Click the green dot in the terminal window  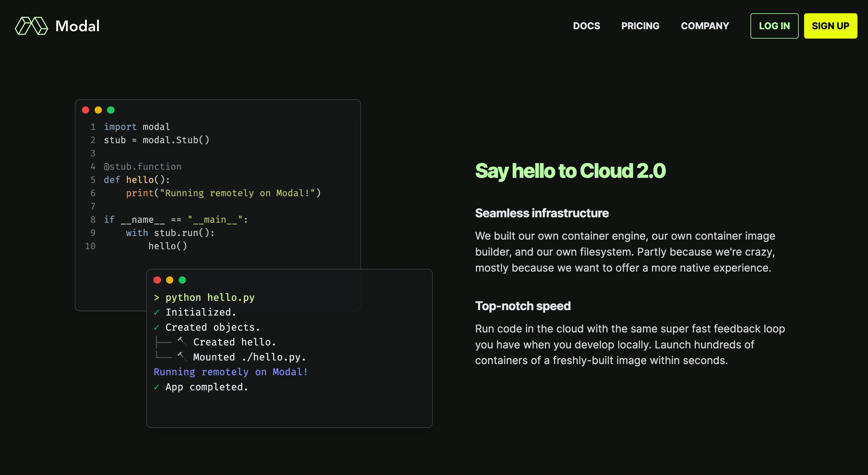[x=182, y=280]
